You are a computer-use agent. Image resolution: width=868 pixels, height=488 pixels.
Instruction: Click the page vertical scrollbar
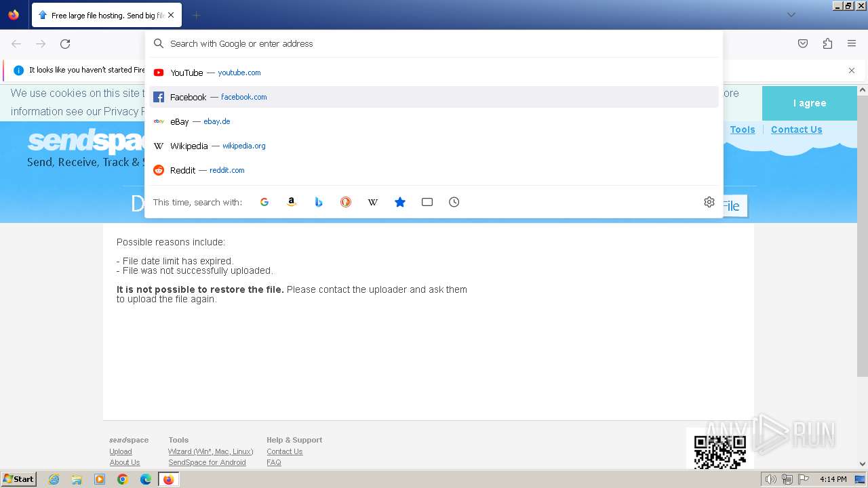coord(863,235)
